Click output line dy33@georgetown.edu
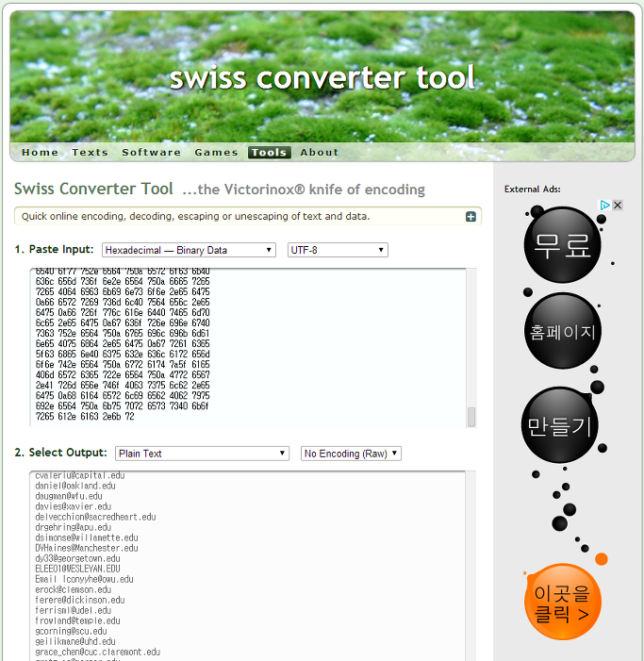The width and height of the screenshot is (644, 661). pos(77,558)
